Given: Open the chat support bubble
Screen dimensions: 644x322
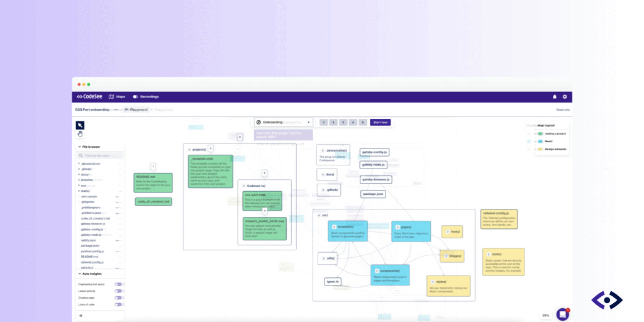Looking at the screenshot, I should (x=562, y=314).
